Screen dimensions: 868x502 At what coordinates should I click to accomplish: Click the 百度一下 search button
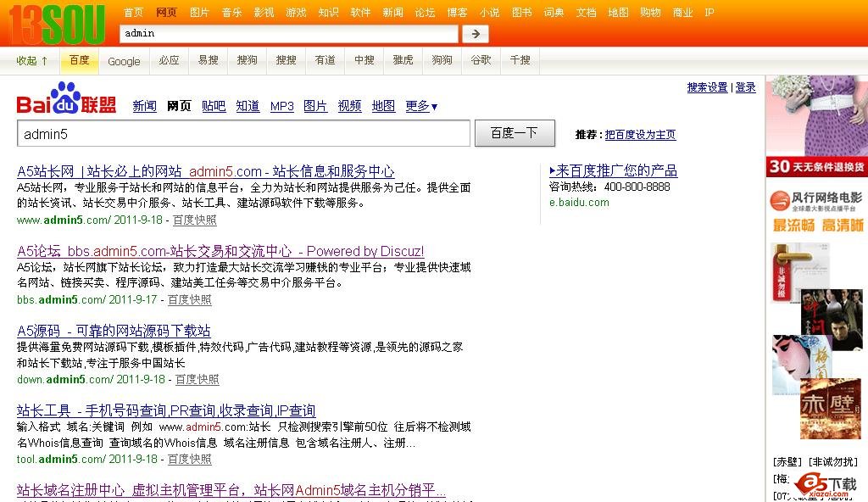(x=515, y=133)
